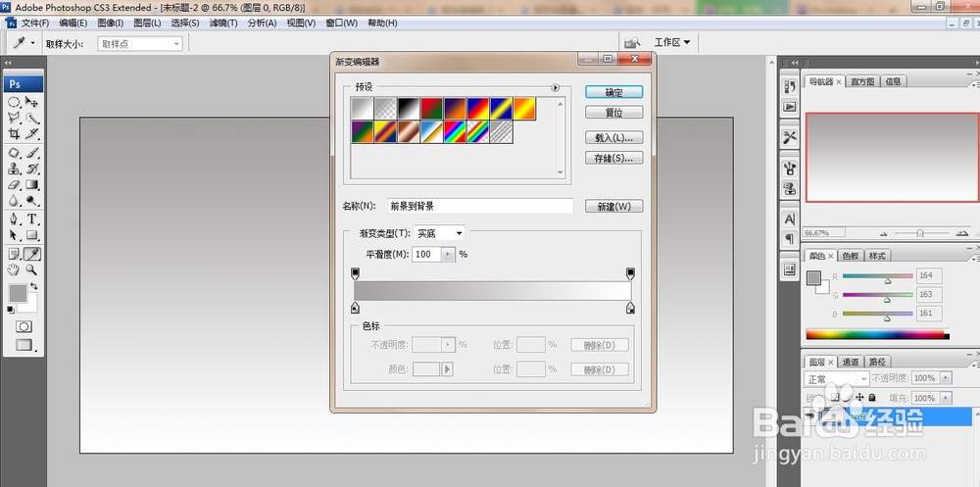
Task: Switch to the 直方图 tab
Action: 862,81
